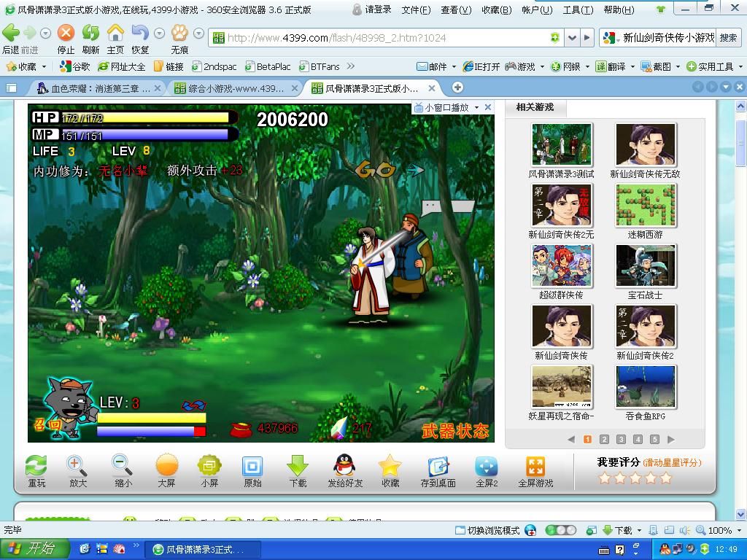This screenshot has width=747, height=560.
Task: Open the 谷歌 bookmark link
Action: [75, 66]
